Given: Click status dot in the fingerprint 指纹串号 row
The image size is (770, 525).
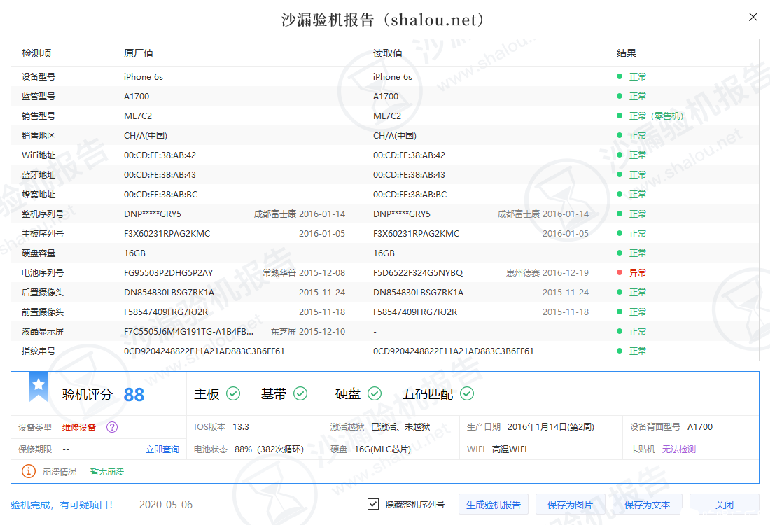Looking at the screenshot, I should (x=619, y=351).
